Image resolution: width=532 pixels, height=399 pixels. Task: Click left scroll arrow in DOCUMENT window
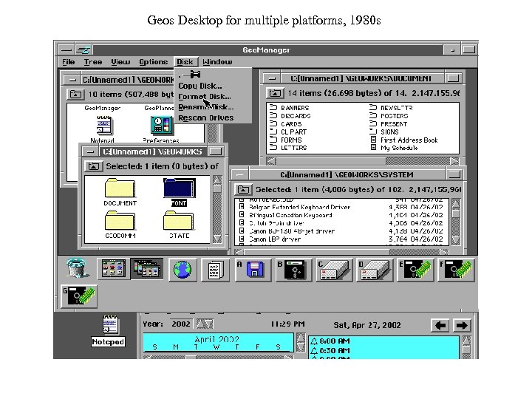pos(271,161)
